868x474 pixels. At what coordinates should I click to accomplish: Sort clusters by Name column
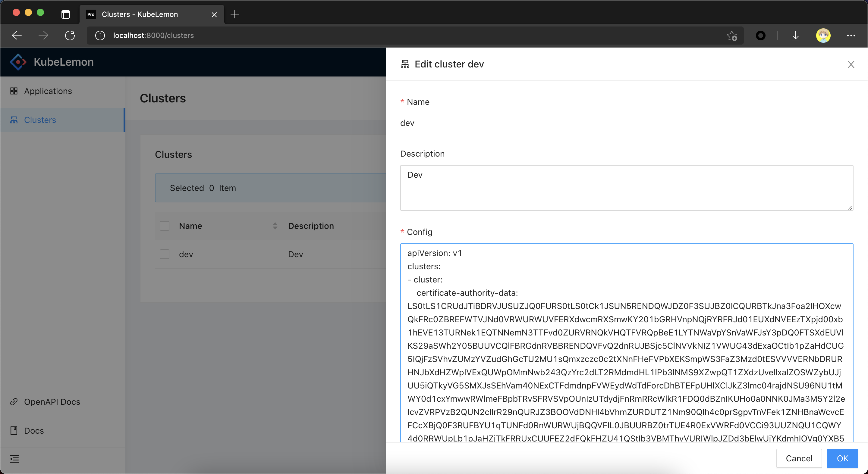click(x=275, y=226)
